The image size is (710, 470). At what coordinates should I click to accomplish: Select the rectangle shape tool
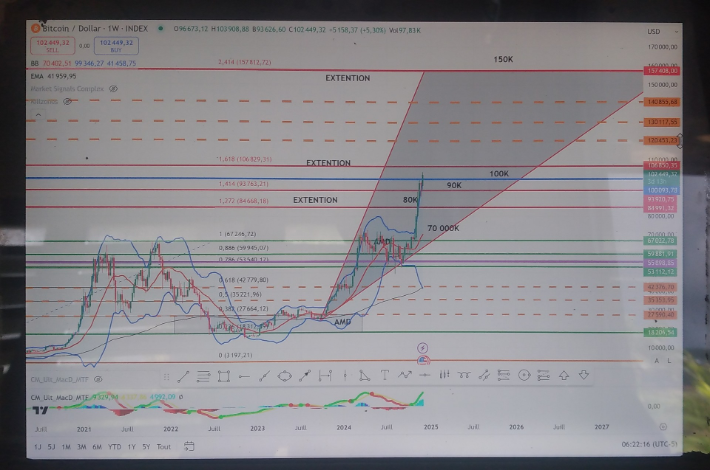(224, 376)
